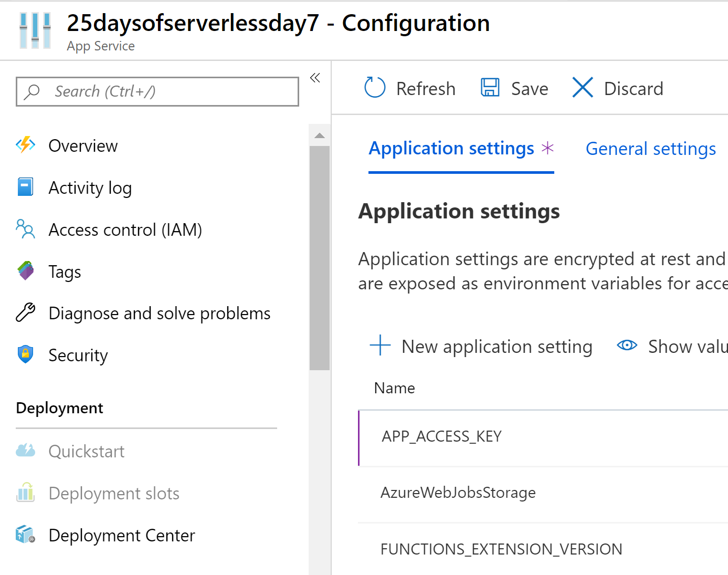
Task: Select the Application settings tab
Action: pos(451,149)
